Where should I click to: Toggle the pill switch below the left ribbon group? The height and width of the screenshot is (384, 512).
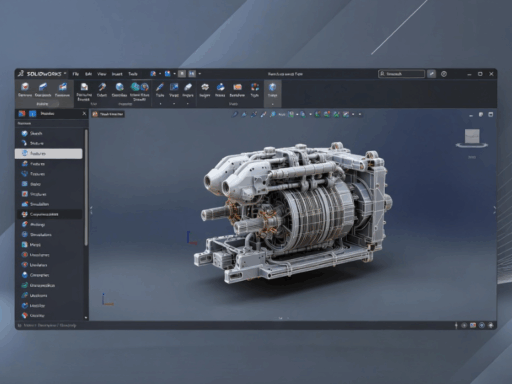tap(42, 104)
